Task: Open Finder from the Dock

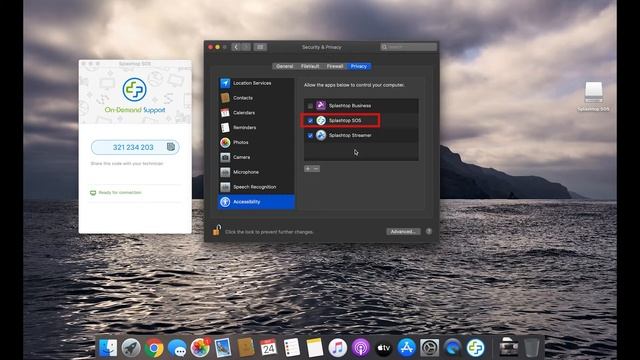Action: click(108, 348)
